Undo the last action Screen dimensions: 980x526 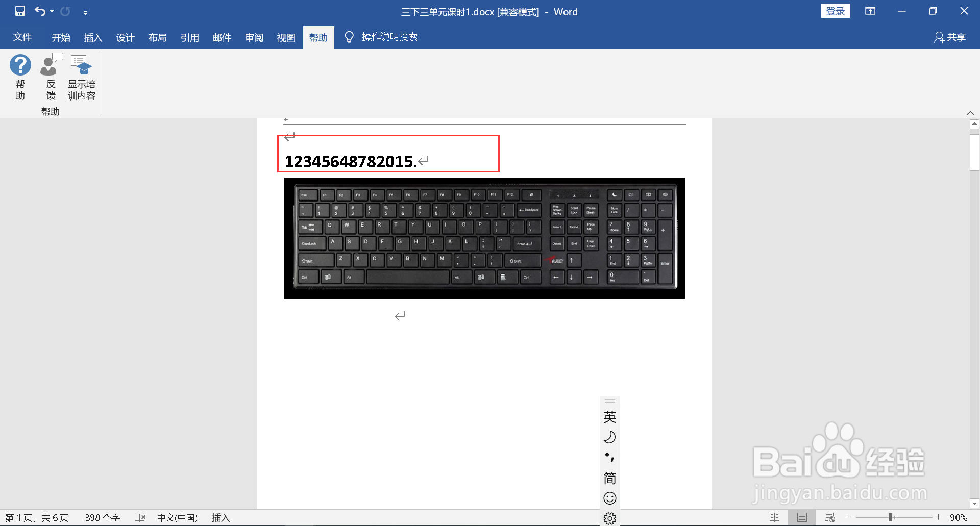coord(40,11)
